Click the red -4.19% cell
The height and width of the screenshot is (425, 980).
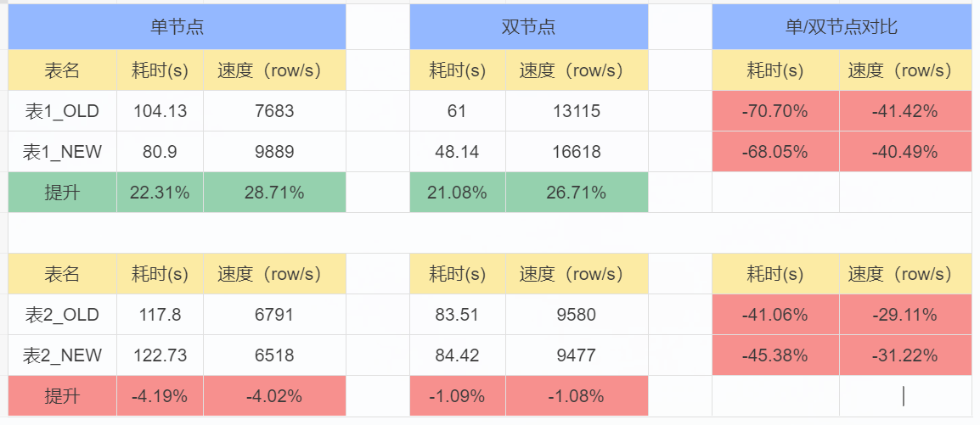pyautogui.click(x=160, y=395)
